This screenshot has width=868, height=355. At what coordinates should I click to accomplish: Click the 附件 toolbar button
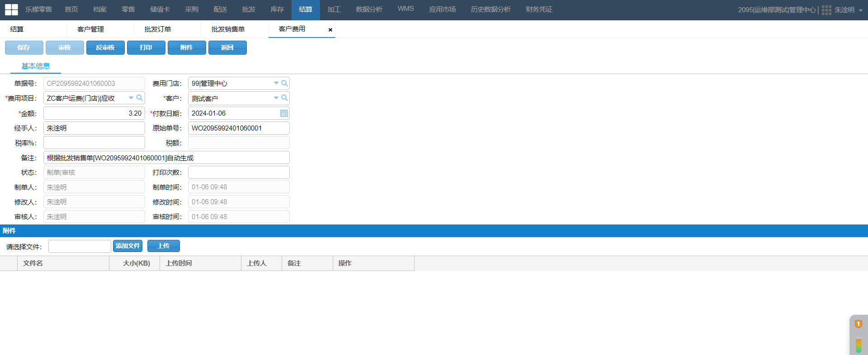(187, 47)
